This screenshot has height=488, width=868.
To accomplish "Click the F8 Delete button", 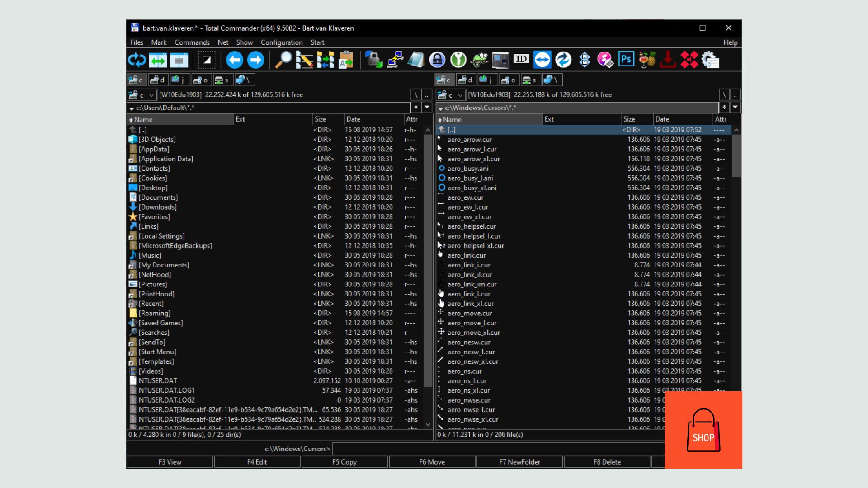I will pyautogui.click(x=607, y=462).
